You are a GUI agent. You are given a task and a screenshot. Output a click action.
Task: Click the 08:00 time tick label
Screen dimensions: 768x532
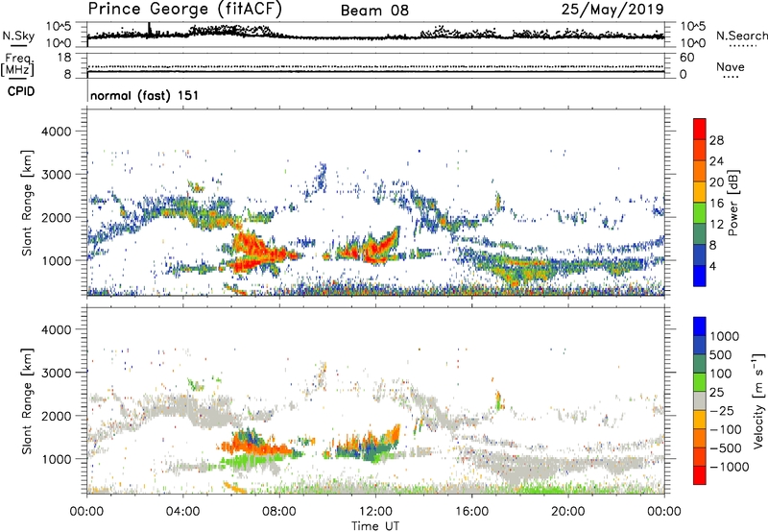(279, 512)
